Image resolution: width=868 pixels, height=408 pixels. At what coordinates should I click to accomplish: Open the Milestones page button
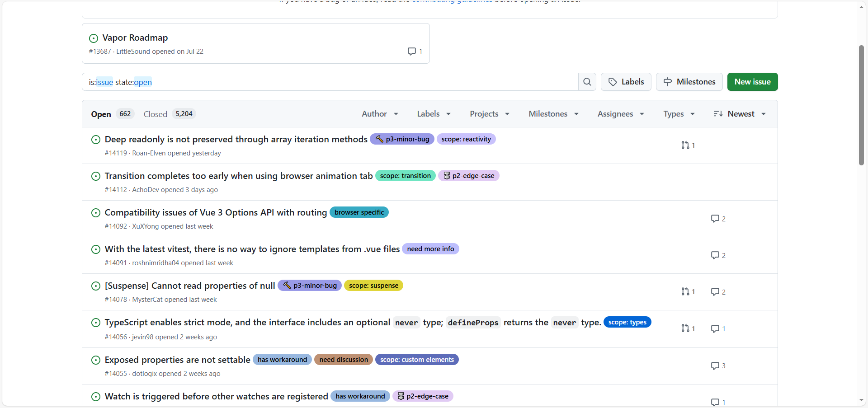point(689,82)
